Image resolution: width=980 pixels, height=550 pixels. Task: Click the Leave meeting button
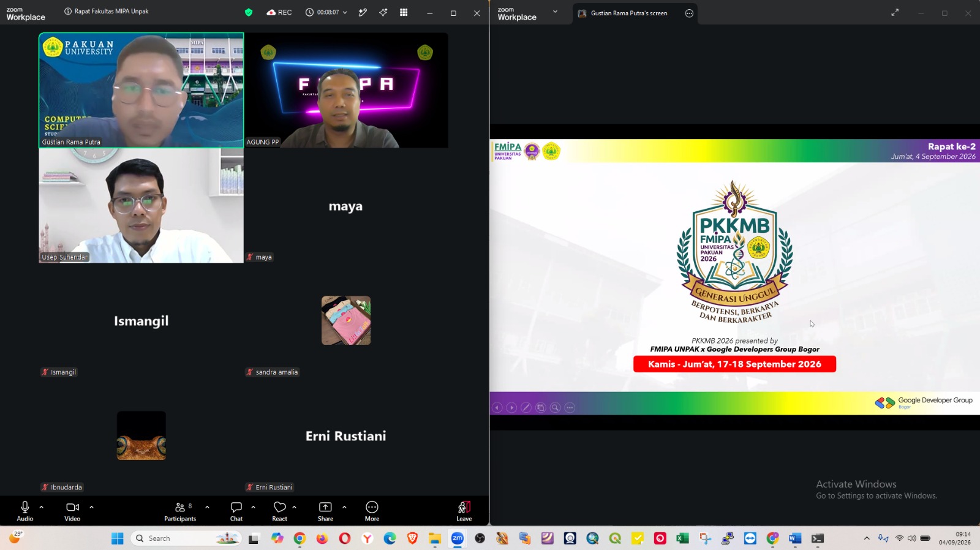(x=464, y=511)
